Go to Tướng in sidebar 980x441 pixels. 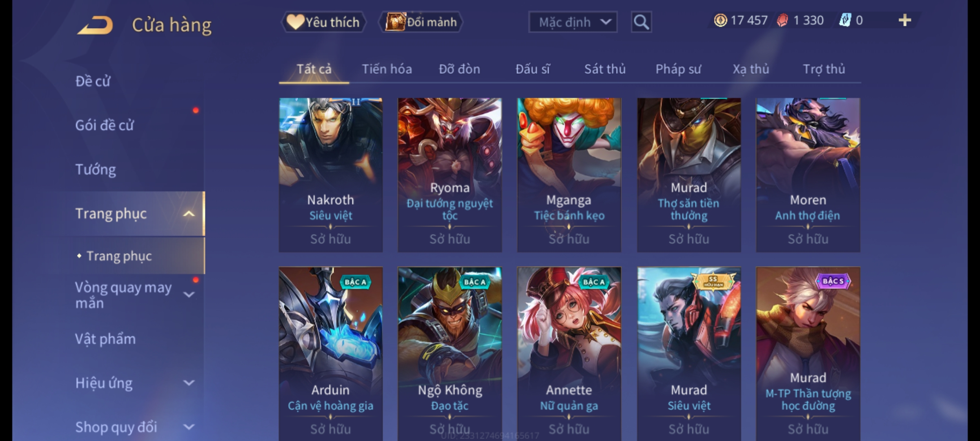[x=96, y=169]
